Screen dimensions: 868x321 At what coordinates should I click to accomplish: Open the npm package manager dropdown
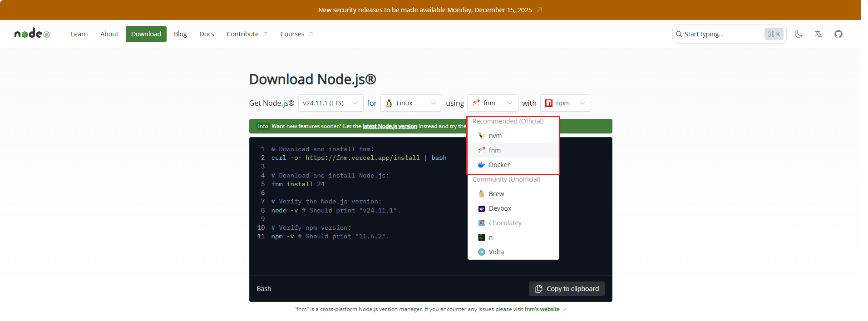(566, 103)
